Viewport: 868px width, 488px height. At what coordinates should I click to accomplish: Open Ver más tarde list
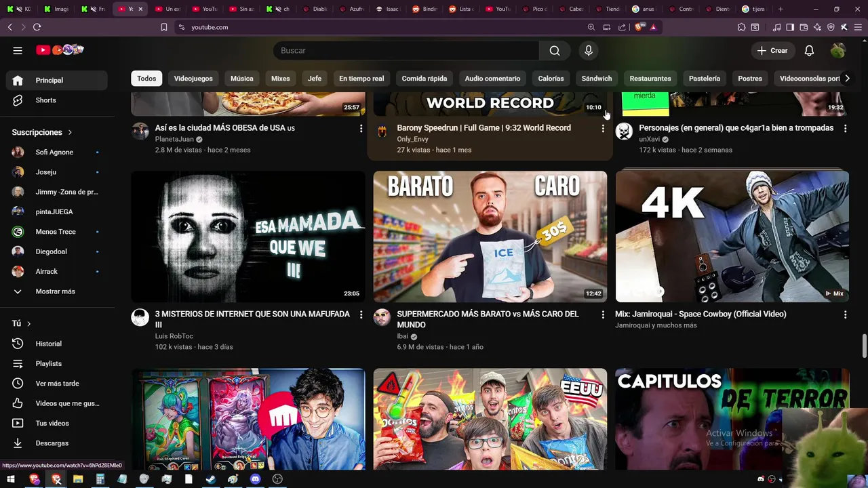57,384
